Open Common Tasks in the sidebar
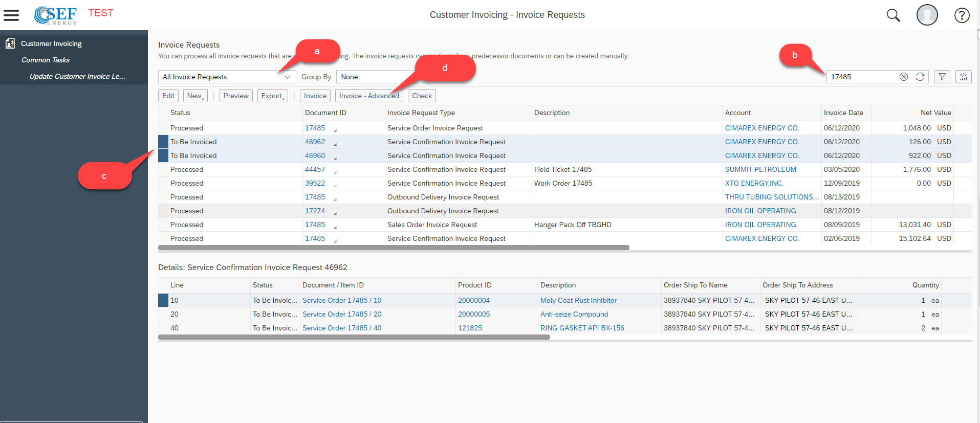The image size is (980, 423). [46, 60]
